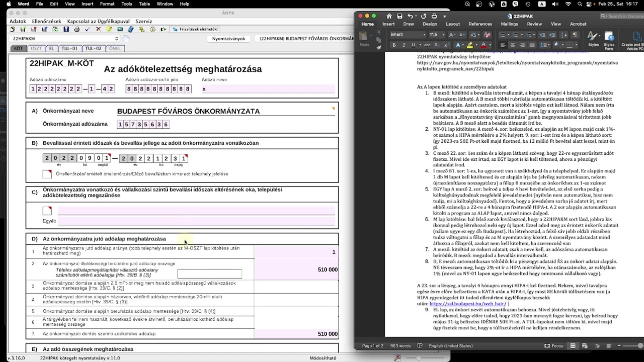Click the Strikethrough abc icon in Word
Viewport: 644px width, 362px height.
point(427,45)
